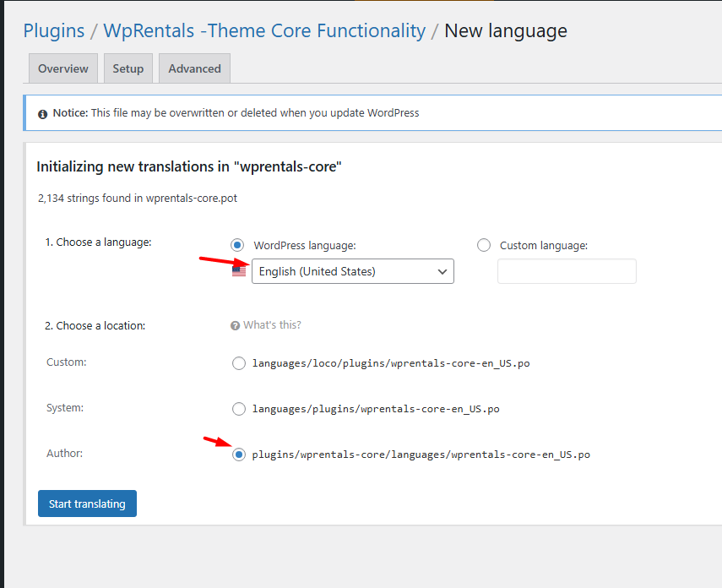
Task: Select the Custom language radio button
Action: (484, 245)
